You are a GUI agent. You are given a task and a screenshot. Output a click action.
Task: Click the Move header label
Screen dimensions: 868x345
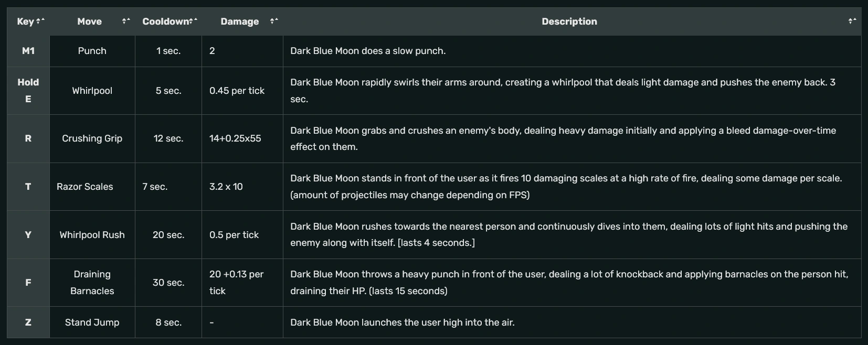(89, 21)
